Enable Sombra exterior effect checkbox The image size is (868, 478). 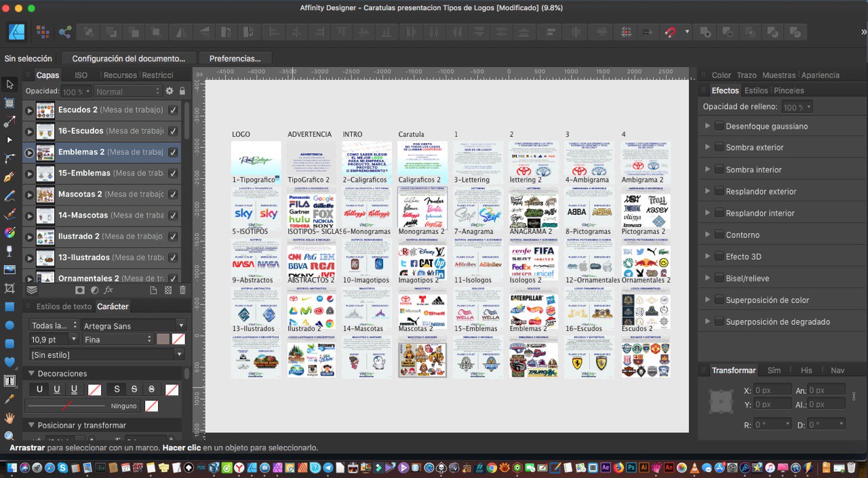pos(719,147)
